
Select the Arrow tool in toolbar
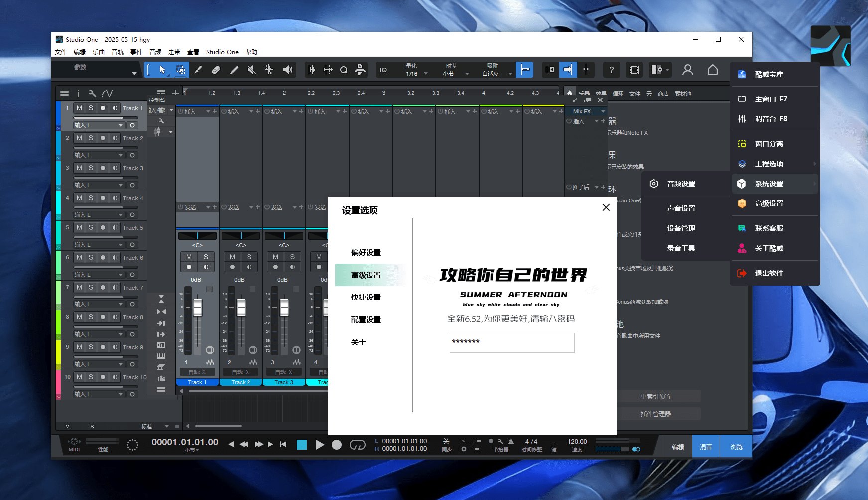[x=162, y=70]
